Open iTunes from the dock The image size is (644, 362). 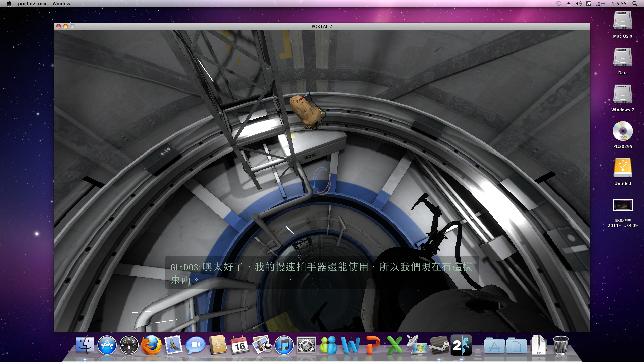[284, 345]
